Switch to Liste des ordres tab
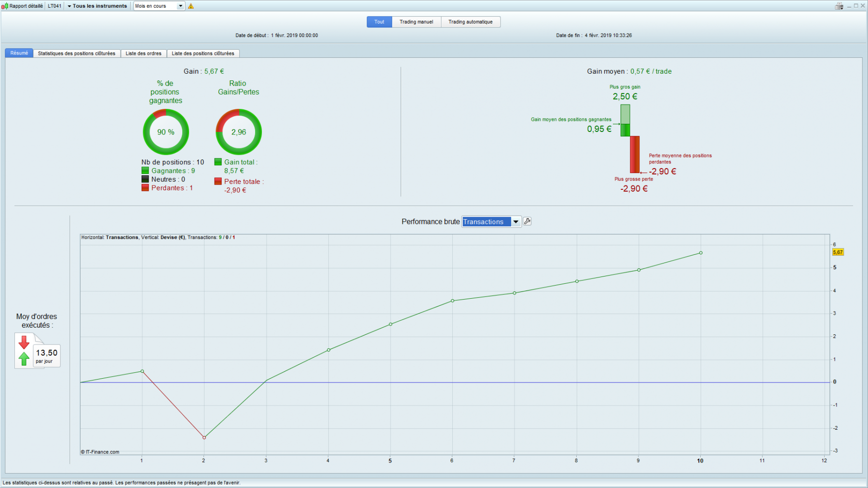Screen dimensions: 868x488 click(144, 53)
